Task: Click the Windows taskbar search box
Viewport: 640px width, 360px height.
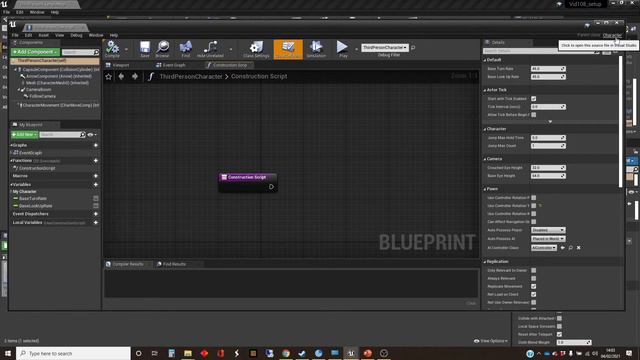Action: point(73,353)
